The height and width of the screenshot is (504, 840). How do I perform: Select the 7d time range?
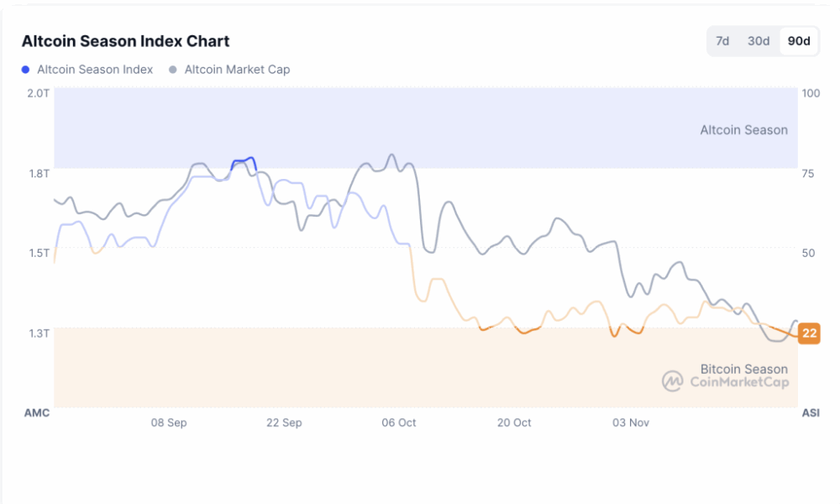(724, 40)
